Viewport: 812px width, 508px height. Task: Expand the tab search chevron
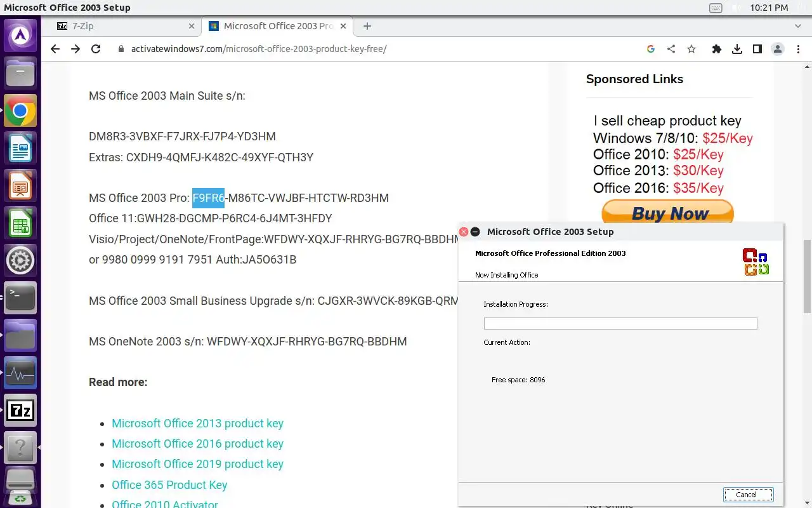(799, 26)
